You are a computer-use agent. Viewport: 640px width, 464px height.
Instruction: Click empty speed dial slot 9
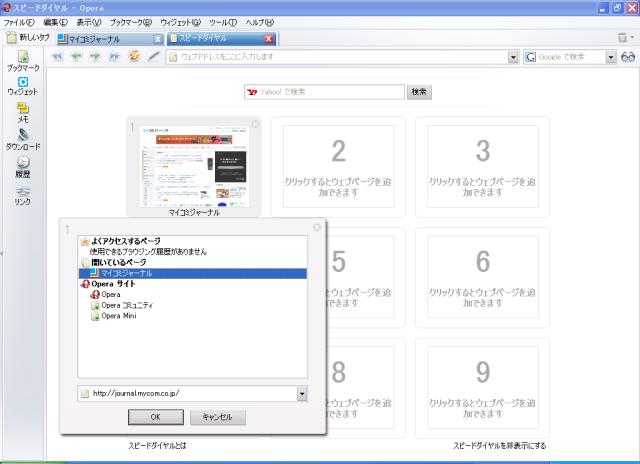point(482,388)
